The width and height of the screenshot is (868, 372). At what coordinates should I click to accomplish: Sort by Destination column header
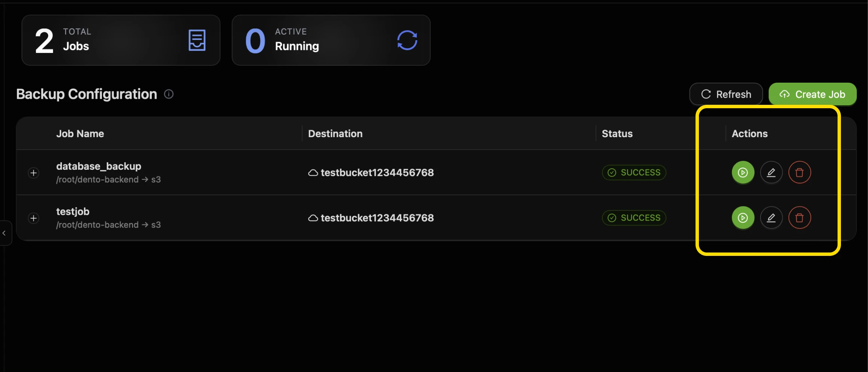tap(335, 134)
